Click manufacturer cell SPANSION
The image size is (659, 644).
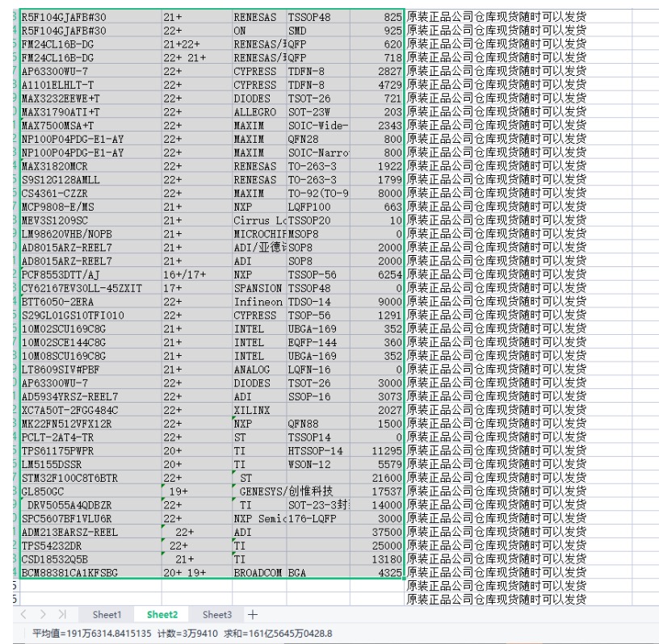tap(259, 288)
